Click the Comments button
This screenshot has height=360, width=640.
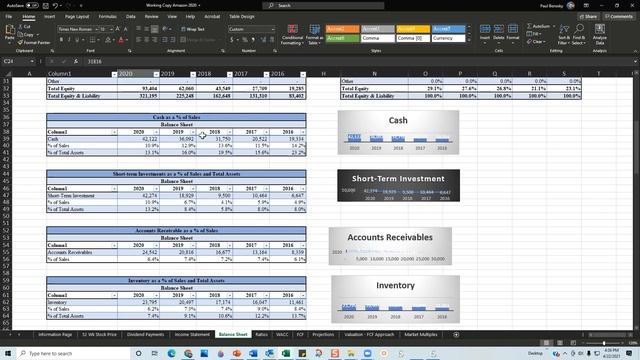click(619, 17)
